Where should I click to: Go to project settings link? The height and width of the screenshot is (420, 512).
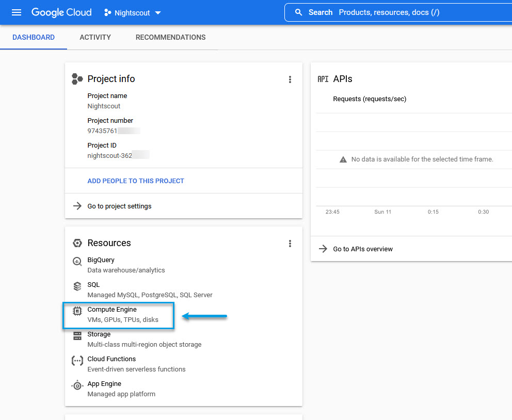(119, 206)
